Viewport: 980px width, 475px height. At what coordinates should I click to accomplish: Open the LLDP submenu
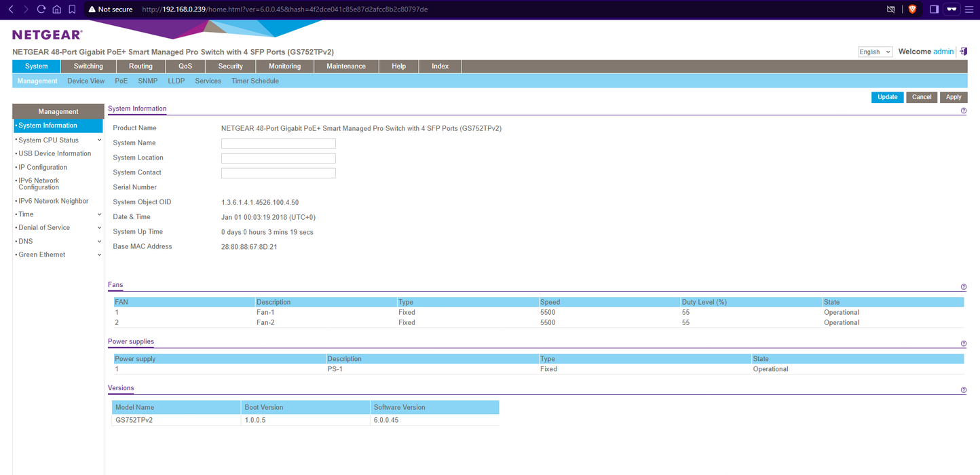coord(176,81)
